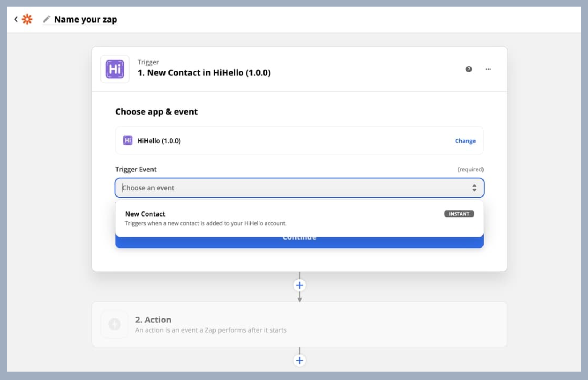Image resolution: width=588 pixels, height=380 pixels.
Task: Toggle the Trigger Event dropdown arrows
Action: pyautogui.click(x=474, y=188)
